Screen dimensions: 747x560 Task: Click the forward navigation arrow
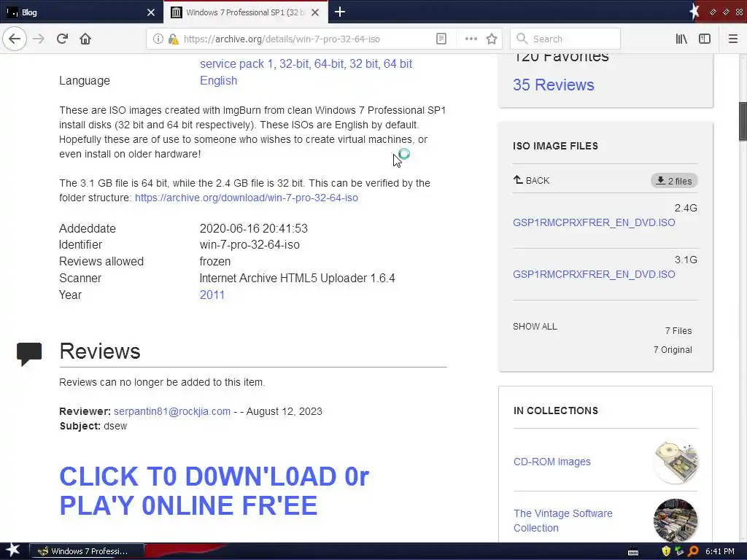point(39,39)
